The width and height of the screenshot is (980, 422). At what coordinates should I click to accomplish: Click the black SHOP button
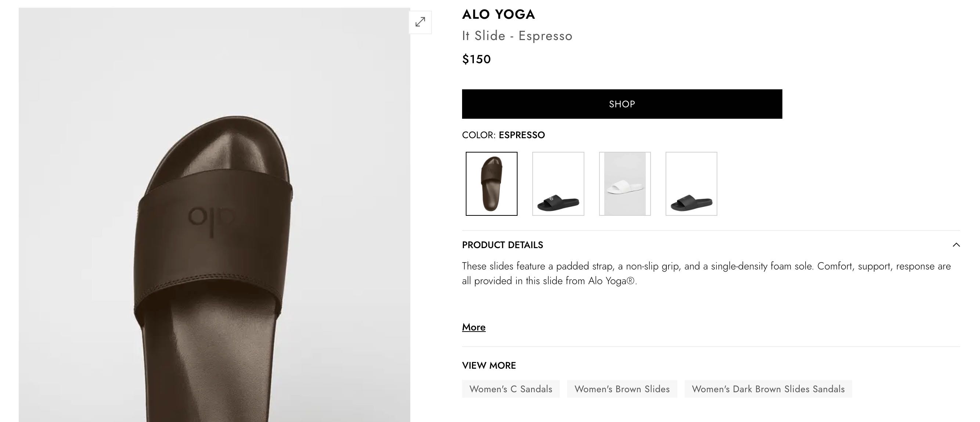pos(621,104)
